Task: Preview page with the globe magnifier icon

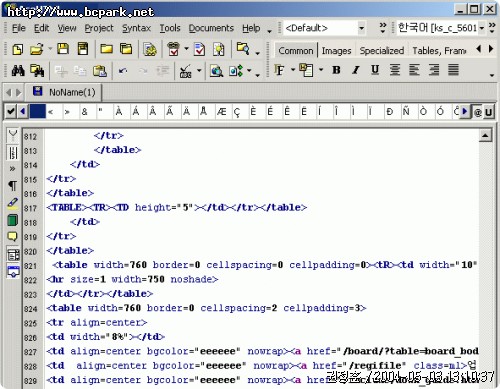Action: click(216, 71)
